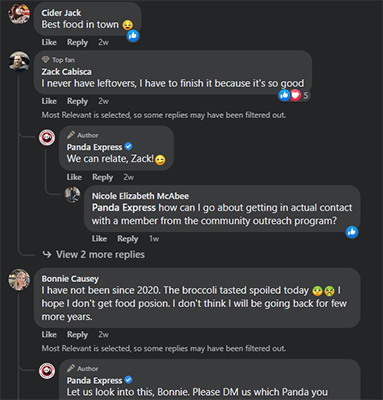The height and width of the screenshot is (400, 383).
Task: Open Bonnie Causey's name link
Action: point(70,278)
